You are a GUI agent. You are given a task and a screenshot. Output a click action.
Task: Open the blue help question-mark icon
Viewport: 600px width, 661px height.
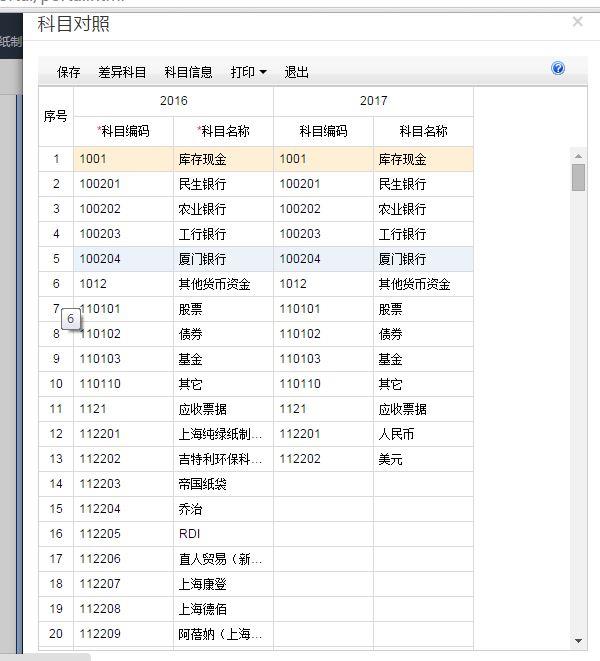(x=558, y=68)
